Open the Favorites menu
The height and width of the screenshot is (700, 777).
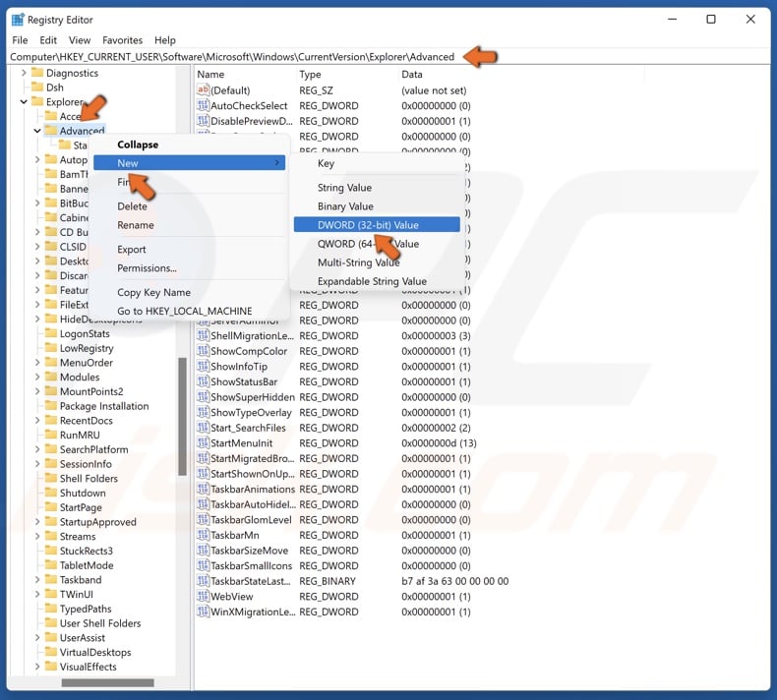pos(122,40)
